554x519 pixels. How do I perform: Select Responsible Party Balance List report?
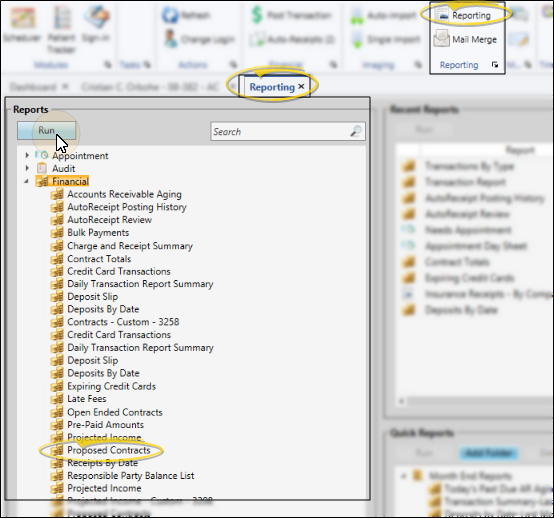coord(131,476)
